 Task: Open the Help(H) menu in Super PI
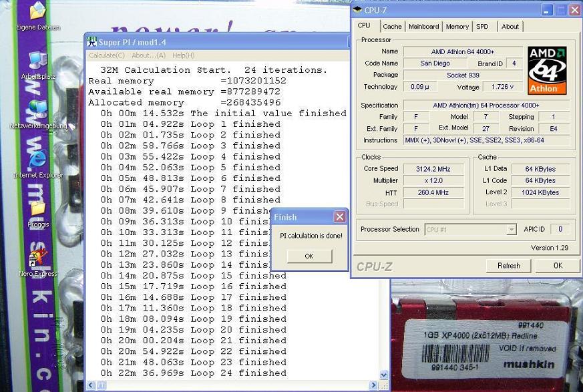183,55
